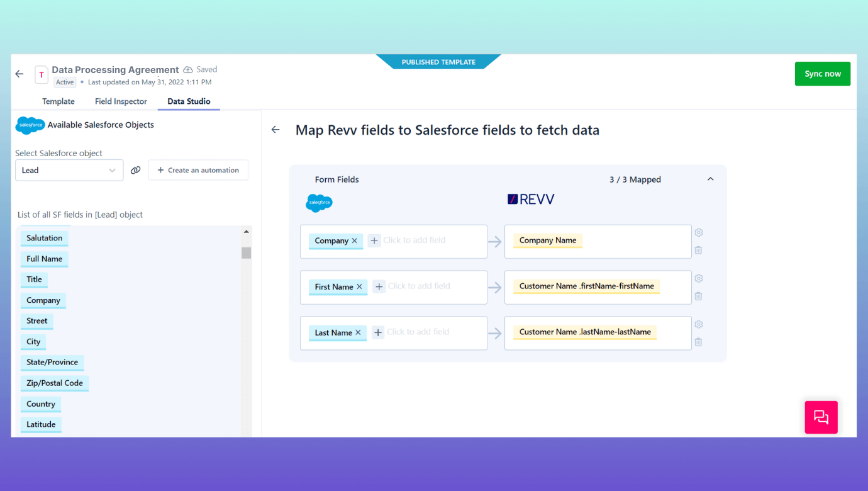Select the Data Studio tab

pos(189,101)
